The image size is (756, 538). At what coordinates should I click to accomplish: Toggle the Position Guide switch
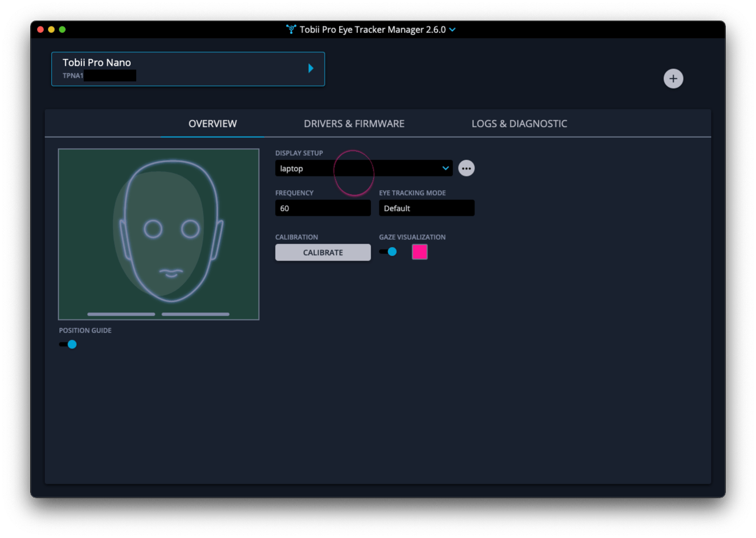pyautogui.click(x=67, y=344)
